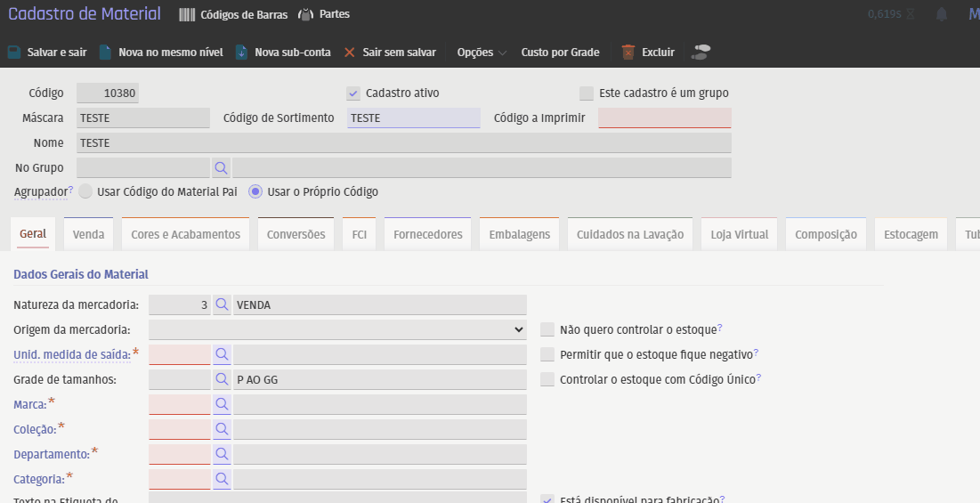Click the notification bell icon
Screen dimensions: 980x503
click(941, 14)
